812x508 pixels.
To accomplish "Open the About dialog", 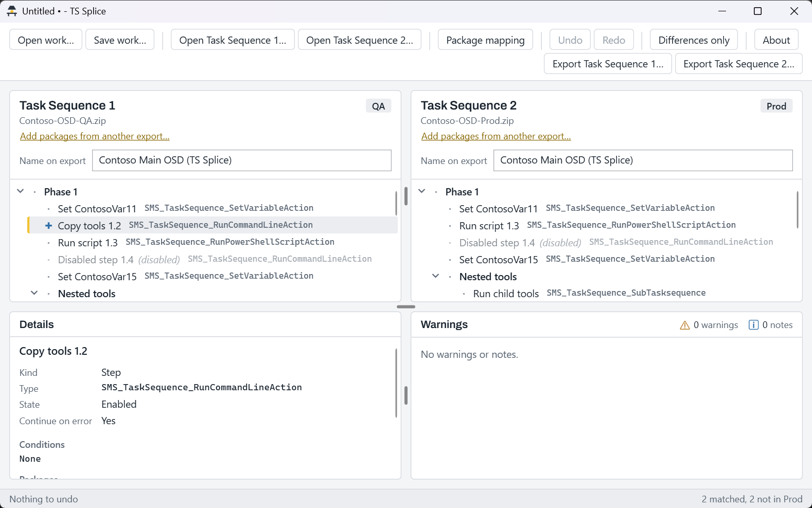I will (x=776, y=40).
